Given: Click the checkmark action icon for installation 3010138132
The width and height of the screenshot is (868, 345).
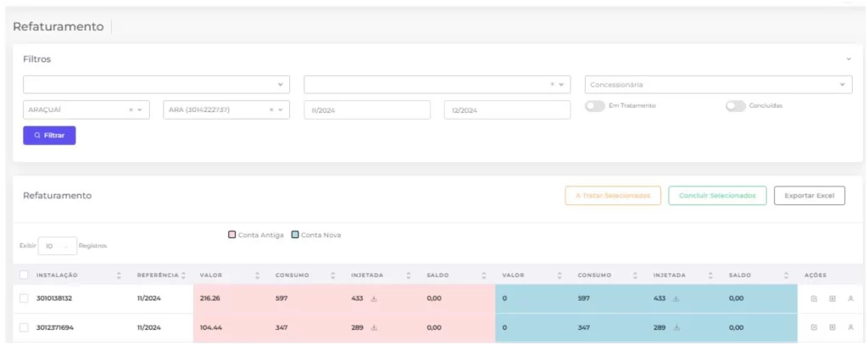Looking at the screenshot, I should tap(814, 298).
